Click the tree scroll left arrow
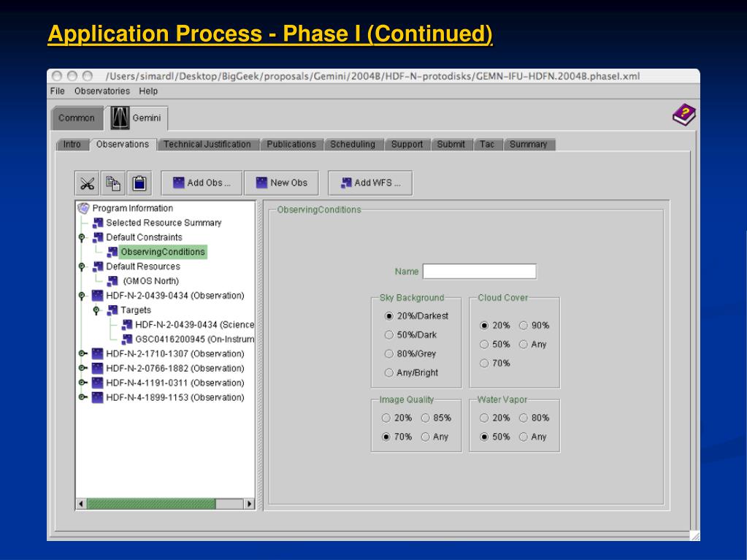The width and height of the screenshot is (747, 560). [x=81, y=504]
